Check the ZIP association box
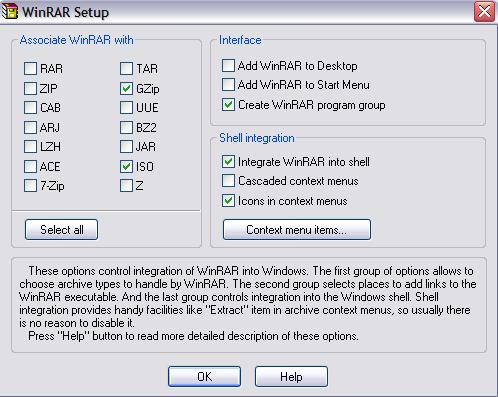The image size is (498, 397). click(30, 88)
